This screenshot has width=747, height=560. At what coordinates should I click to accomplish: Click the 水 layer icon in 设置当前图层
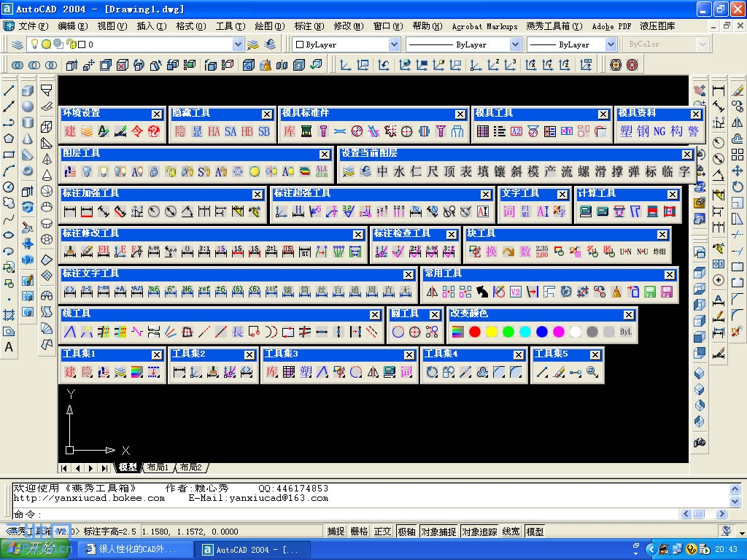[399, 171]
